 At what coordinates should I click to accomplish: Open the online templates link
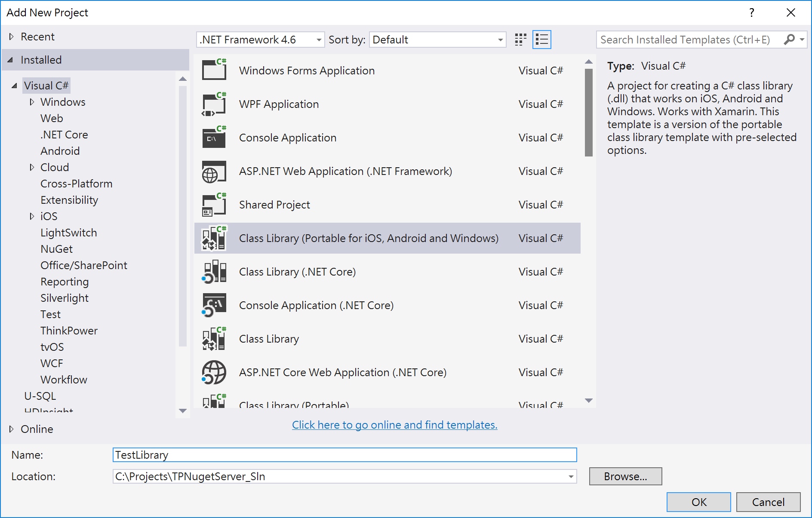pos(394,425)
